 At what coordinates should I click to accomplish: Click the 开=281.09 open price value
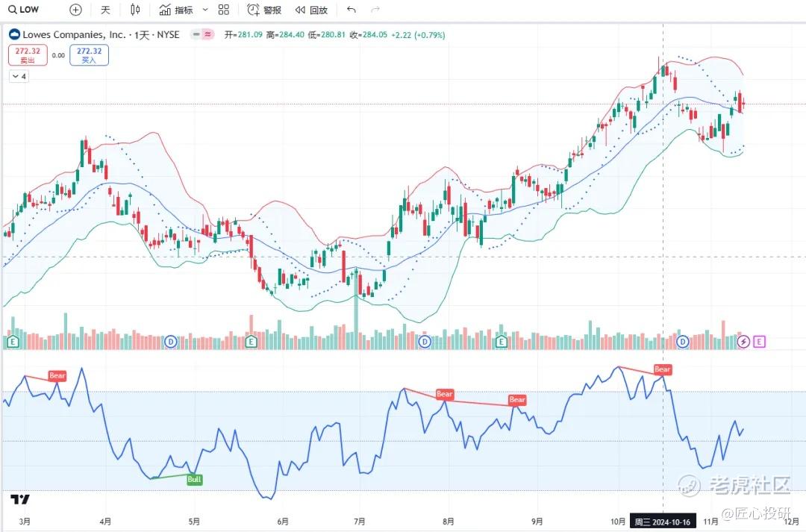pyautogui.click(x=243, y=35)
